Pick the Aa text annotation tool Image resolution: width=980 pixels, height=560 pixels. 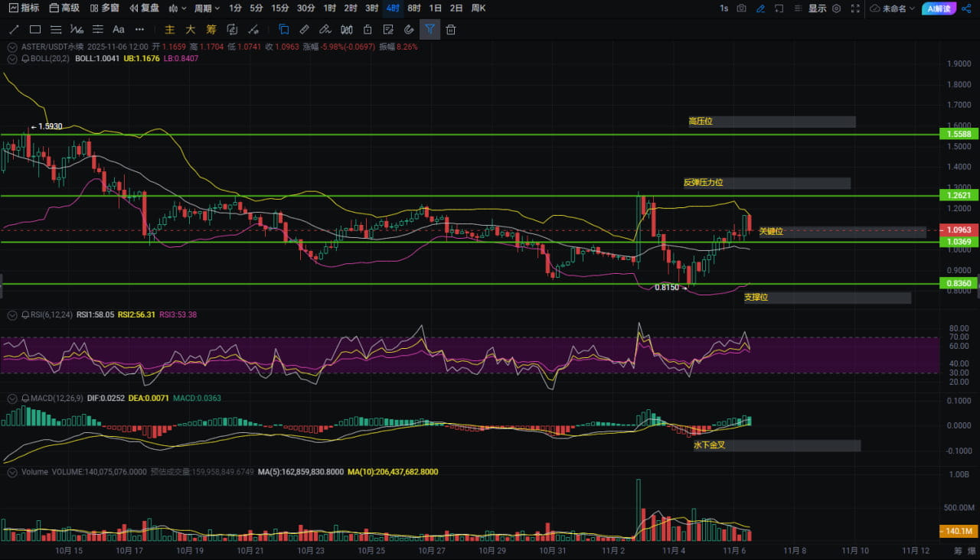118,30
